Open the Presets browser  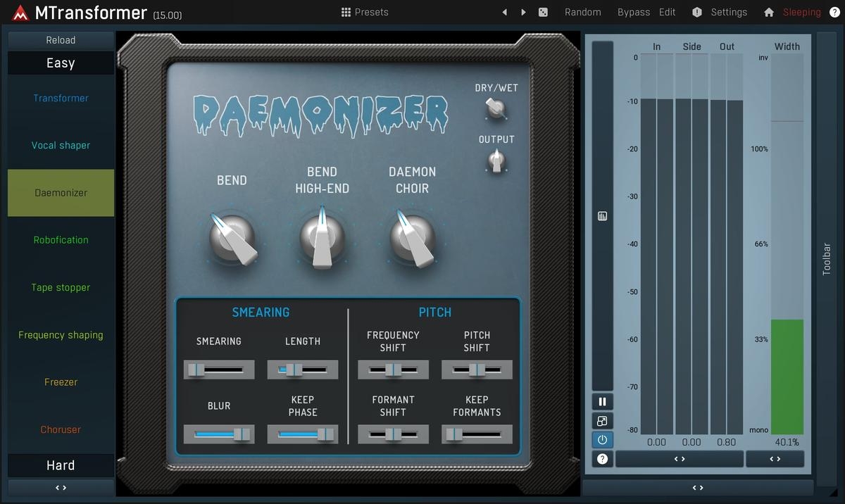[x=364, y=12]
